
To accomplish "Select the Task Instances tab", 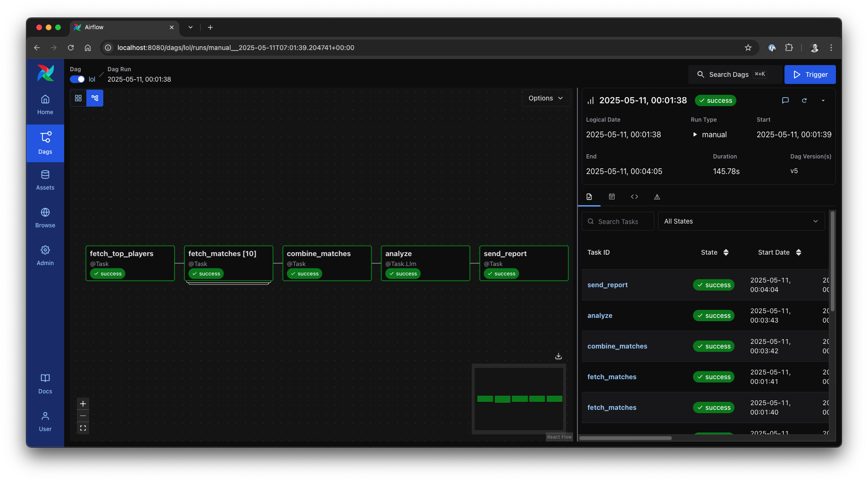I will pos(589,197).
